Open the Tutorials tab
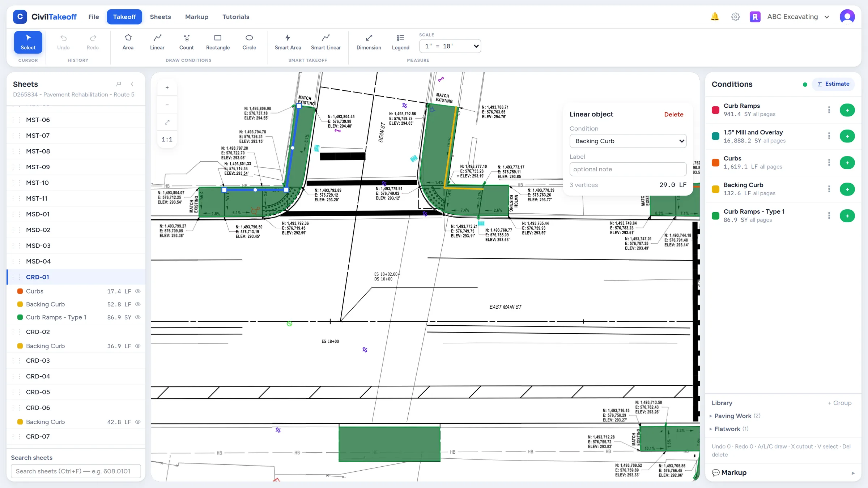 point(236,17)
